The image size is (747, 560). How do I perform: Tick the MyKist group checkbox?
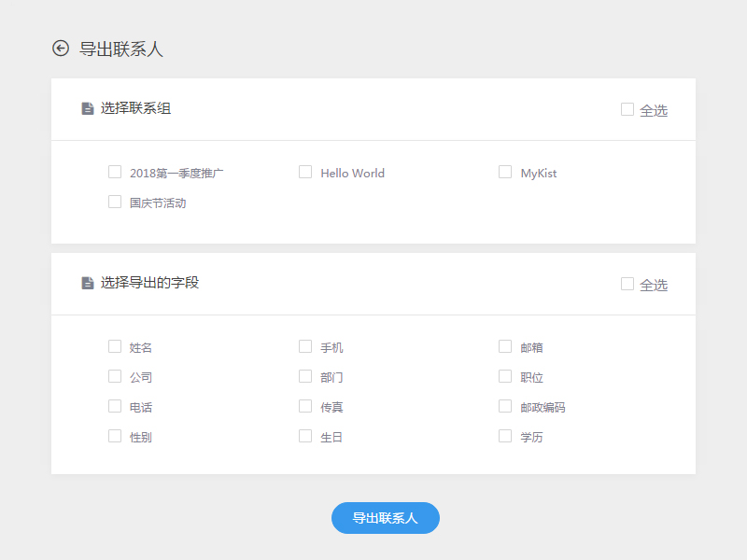click(x=505, y=172)
